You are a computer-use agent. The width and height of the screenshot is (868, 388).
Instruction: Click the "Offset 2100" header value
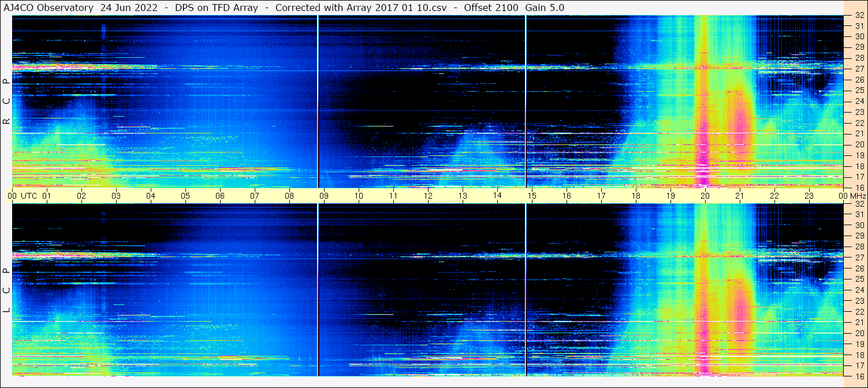click(491, 8)
